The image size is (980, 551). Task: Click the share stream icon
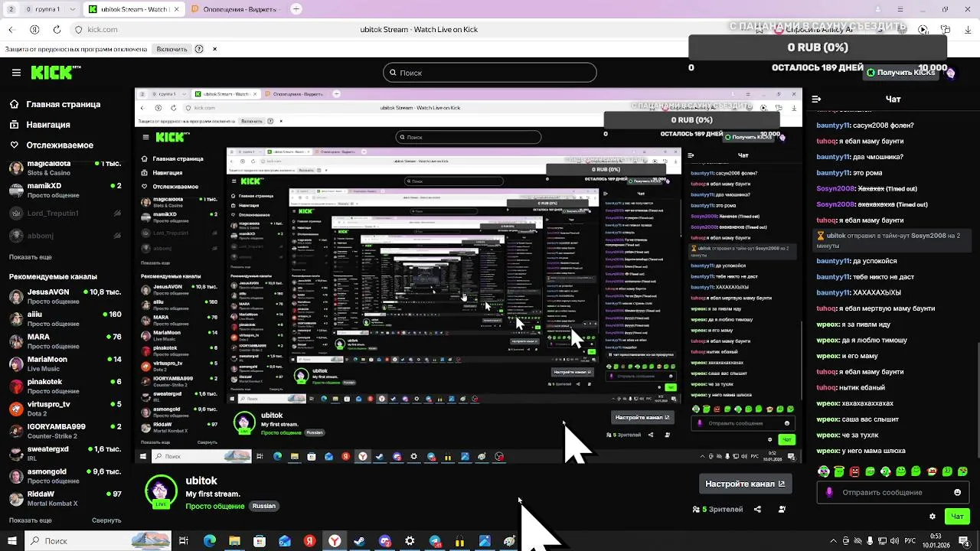tap(757, 510)
